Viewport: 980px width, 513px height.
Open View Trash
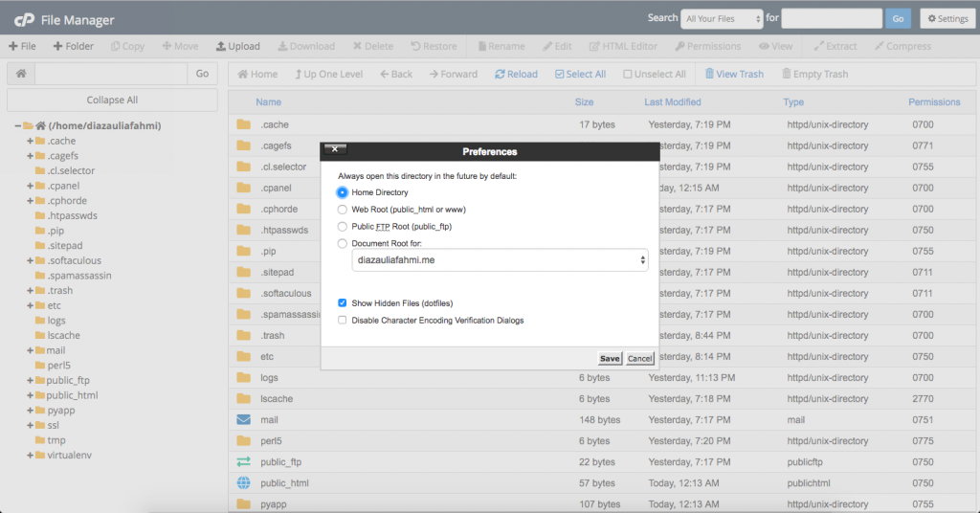(733, 74)
